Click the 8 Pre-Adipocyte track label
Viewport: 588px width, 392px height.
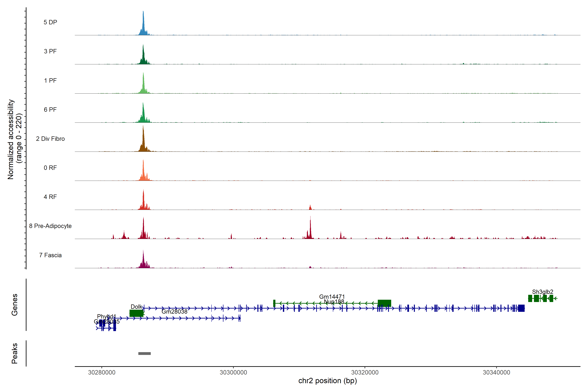(50, 226)
